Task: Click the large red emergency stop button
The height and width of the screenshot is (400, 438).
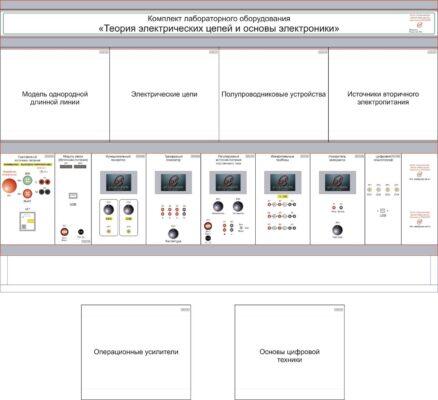Action: (9, 186)
